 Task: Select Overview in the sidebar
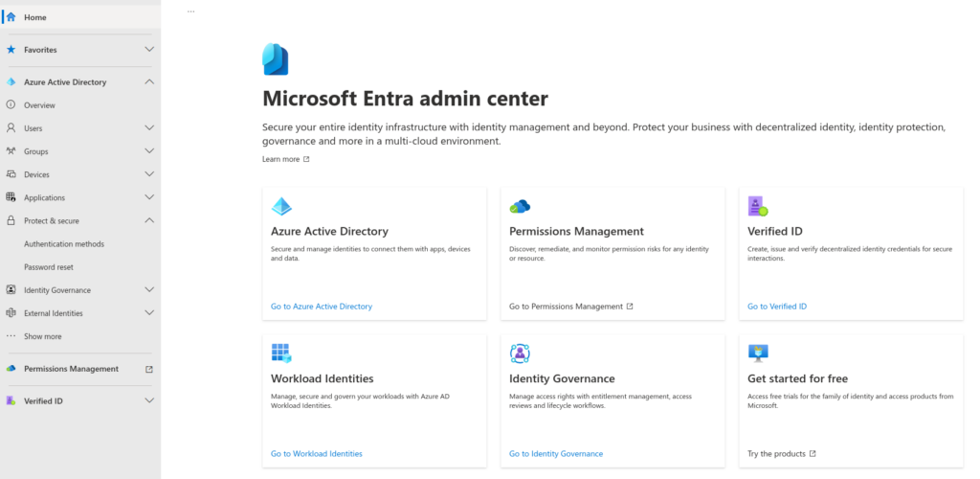[x=39, y=105]
